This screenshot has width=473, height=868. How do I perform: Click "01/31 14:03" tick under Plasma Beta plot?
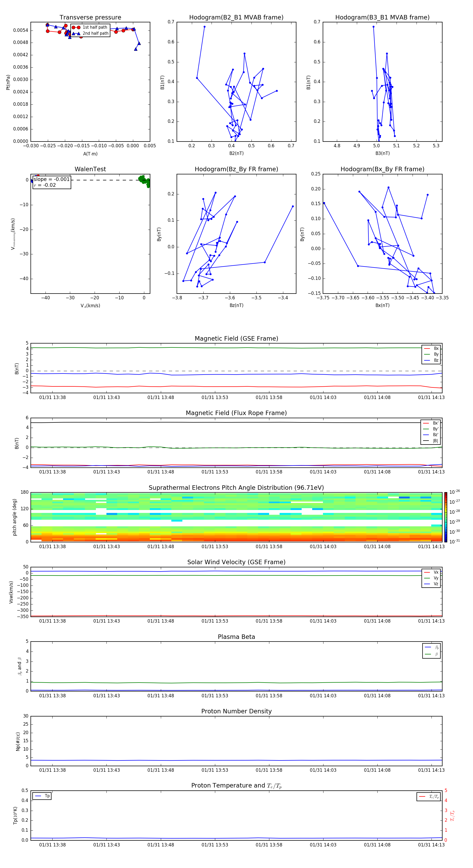pos(323,695)
